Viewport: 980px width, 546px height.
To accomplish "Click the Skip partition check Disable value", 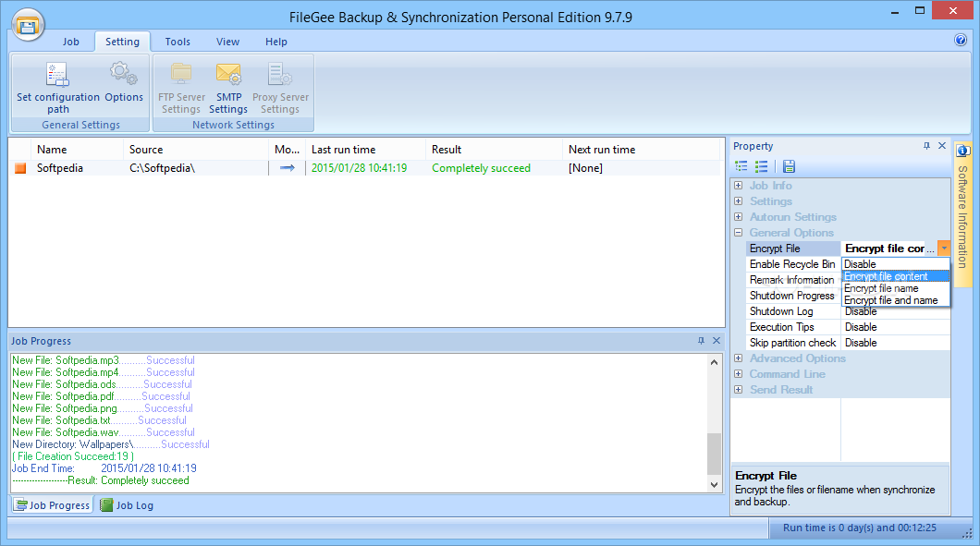I will 861,343.
